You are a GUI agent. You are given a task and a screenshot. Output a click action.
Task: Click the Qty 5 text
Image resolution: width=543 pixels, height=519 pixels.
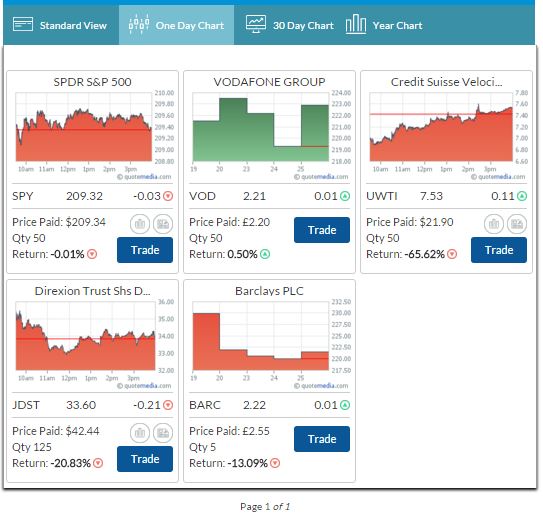(x=202, y=447)
